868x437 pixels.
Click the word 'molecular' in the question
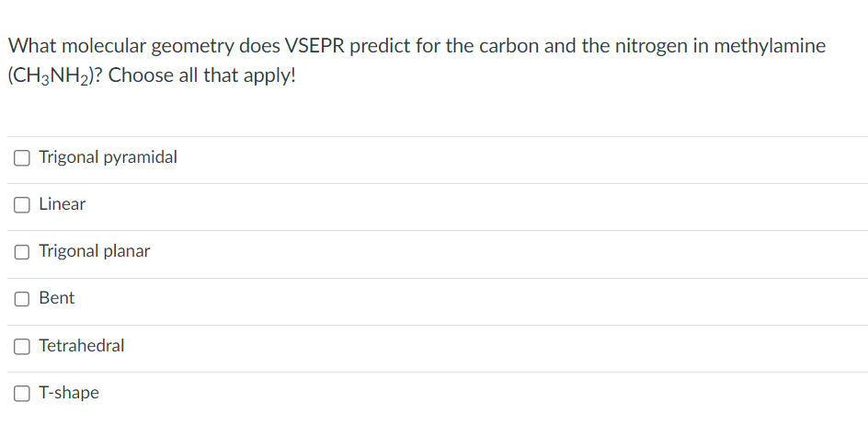coord(104,45)
